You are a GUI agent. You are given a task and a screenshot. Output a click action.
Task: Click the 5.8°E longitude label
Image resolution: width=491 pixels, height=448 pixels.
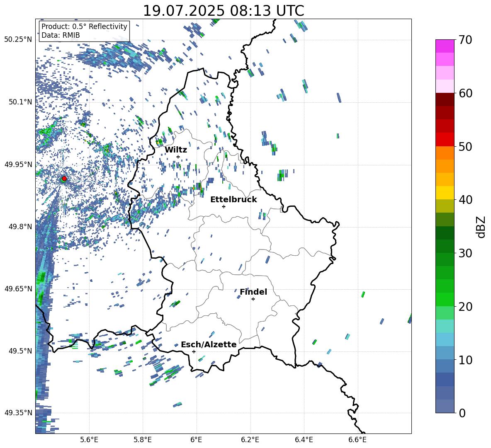click(143, 440)
